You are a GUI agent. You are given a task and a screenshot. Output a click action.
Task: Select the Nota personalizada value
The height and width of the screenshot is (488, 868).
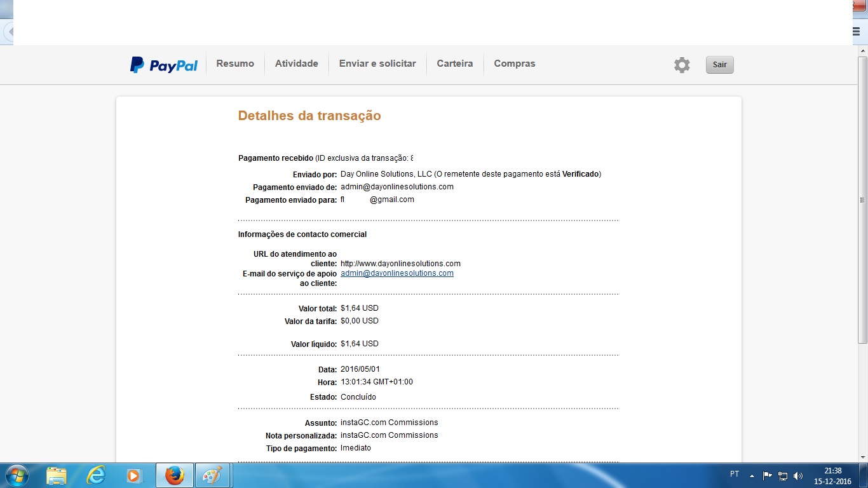[x=390, y=435]
